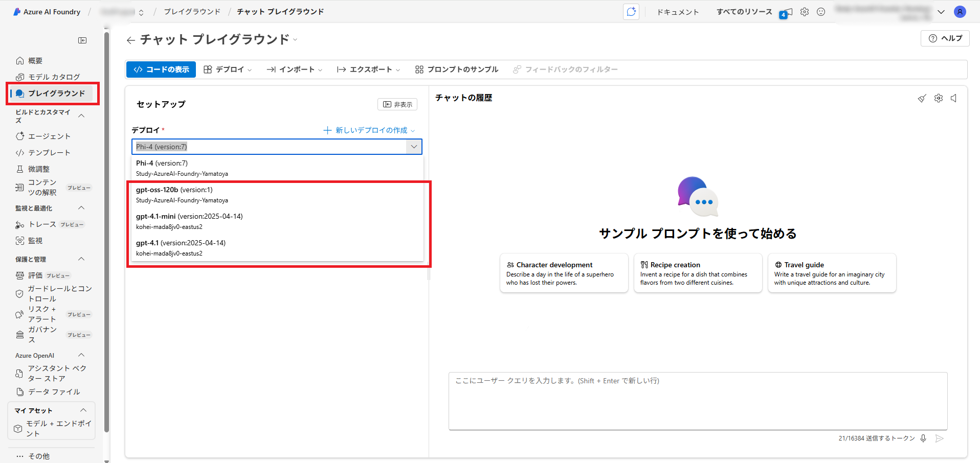This screenshot has width=980, height=463.
Task: Click the user query text box
Action: click(x=698, y=401)
